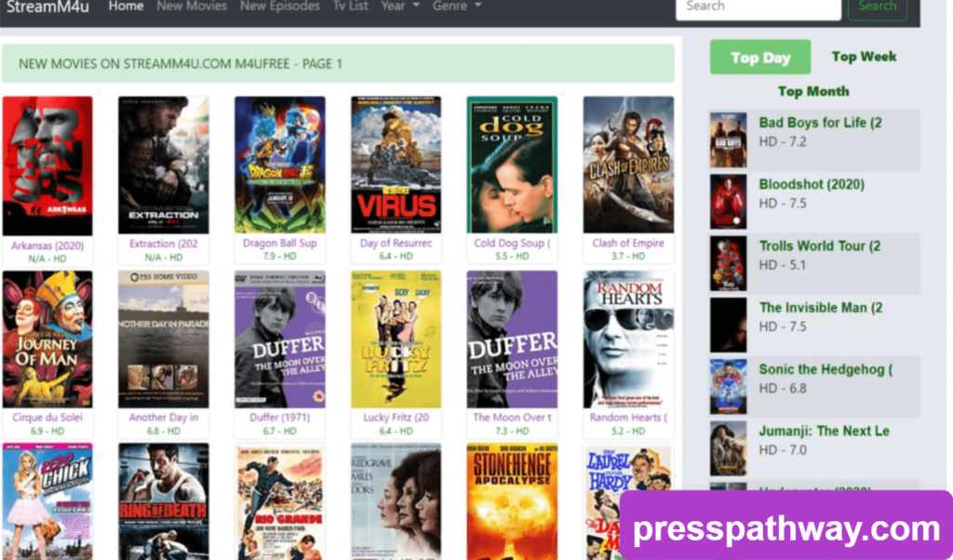Click the Bad Boys for Life thumbnail
Image resolution: width=953 pixels, height=560 pixels.
point(728,140)
